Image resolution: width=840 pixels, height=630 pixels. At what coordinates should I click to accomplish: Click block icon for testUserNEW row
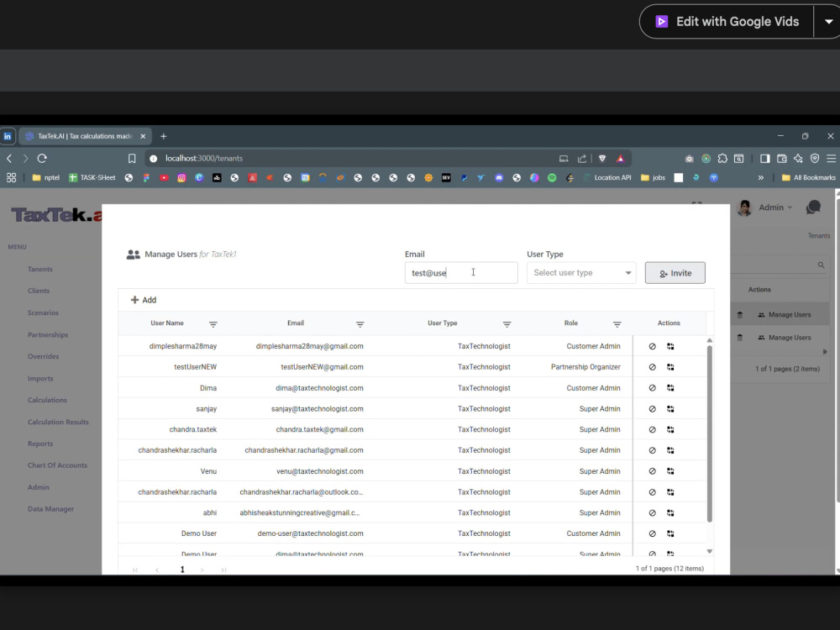[x=652, y=367]
